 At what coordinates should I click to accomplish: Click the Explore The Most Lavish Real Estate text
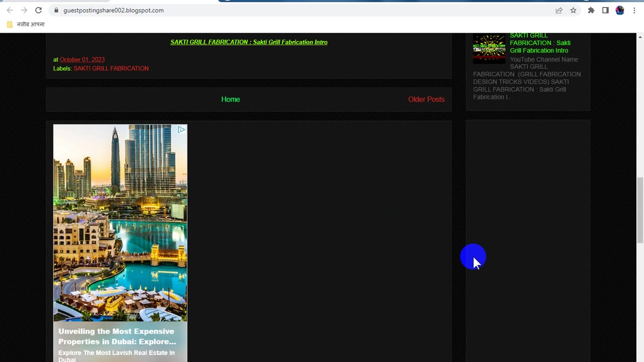pos(116,356)
